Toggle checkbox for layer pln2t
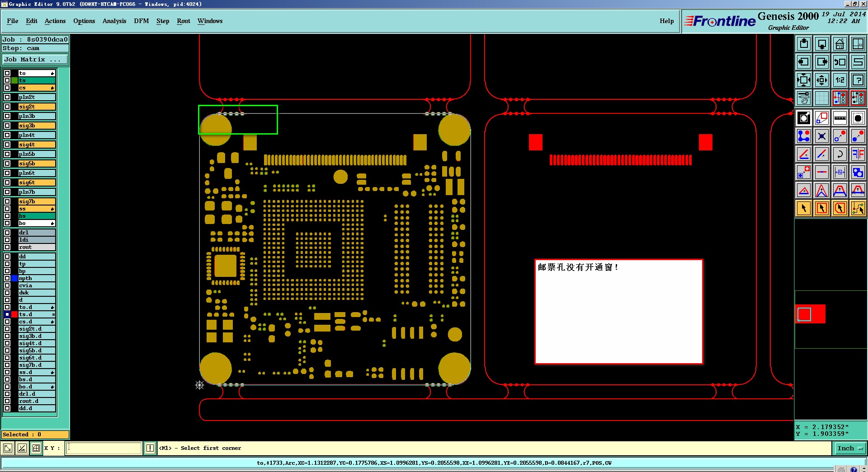 (7, 97)
